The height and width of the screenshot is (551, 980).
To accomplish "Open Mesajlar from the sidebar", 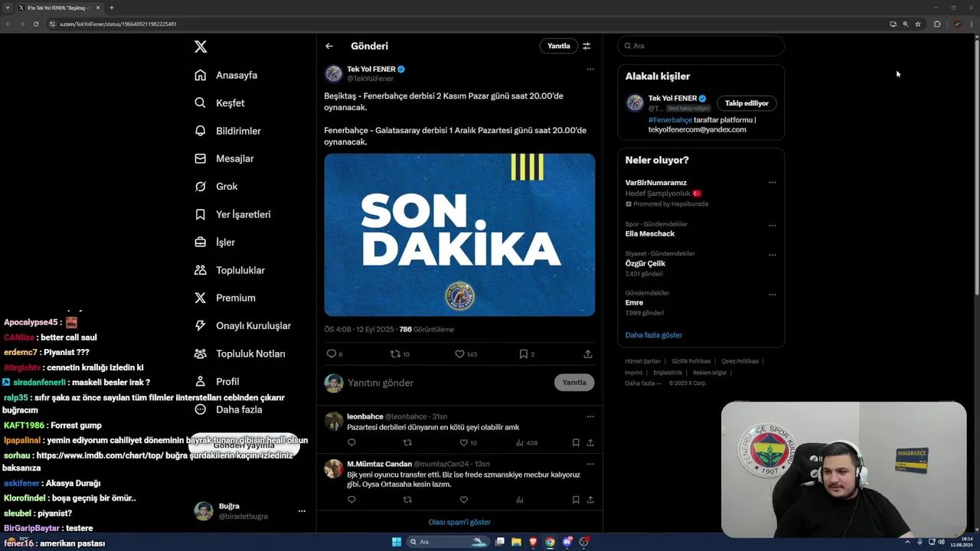I will pos(224,158).
